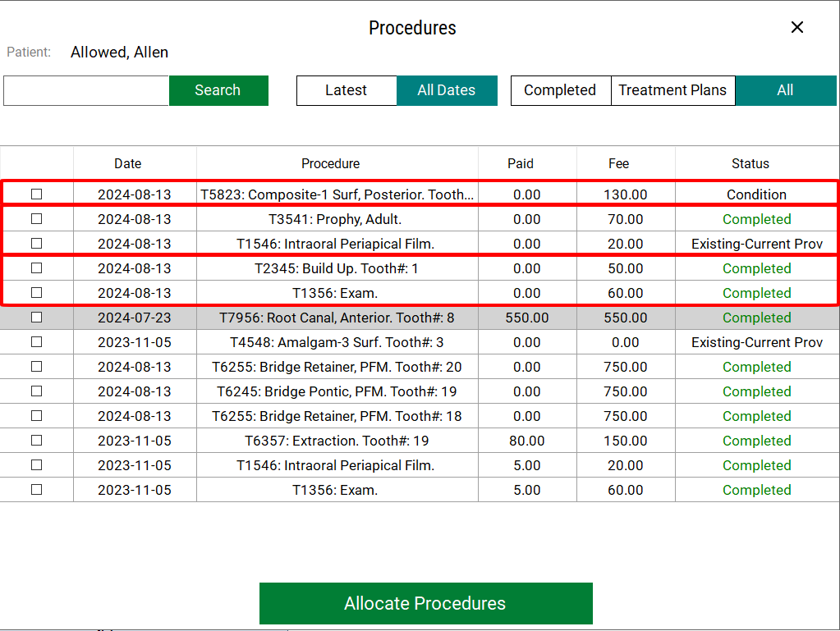840x631 pixels.
Task: Select the T6255 Bridge Retainer Tooth 20 row
Action: click(337, 367)
